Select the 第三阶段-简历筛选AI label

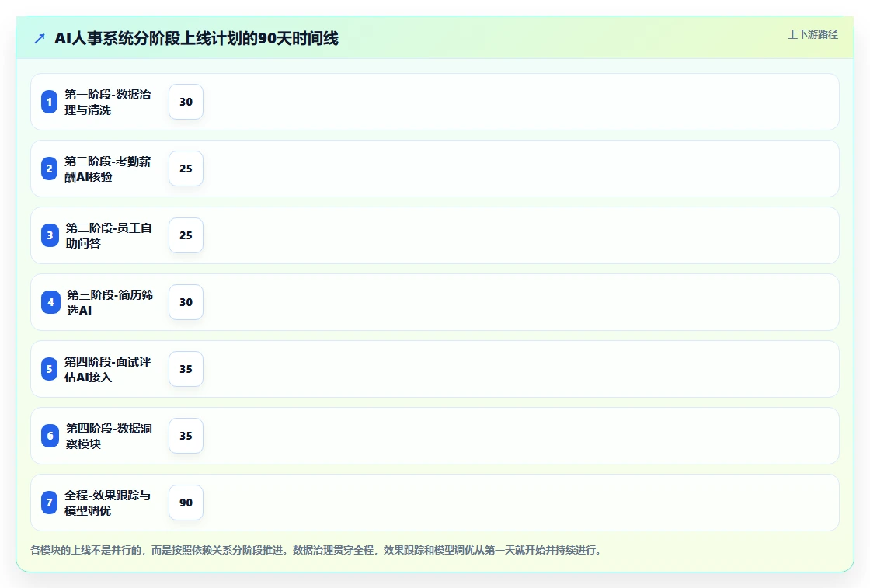pyautogui.click(x=110, y=302)
